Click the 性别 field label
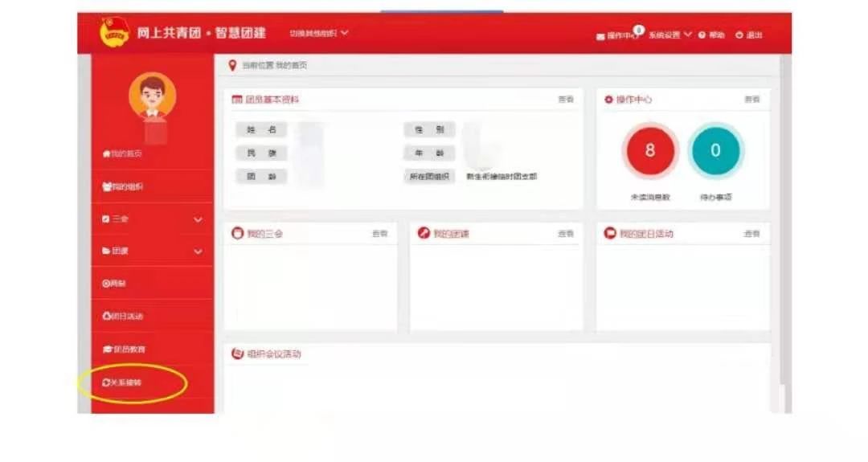The width and height of the screenshot is (868, 462). click(429, 129)
